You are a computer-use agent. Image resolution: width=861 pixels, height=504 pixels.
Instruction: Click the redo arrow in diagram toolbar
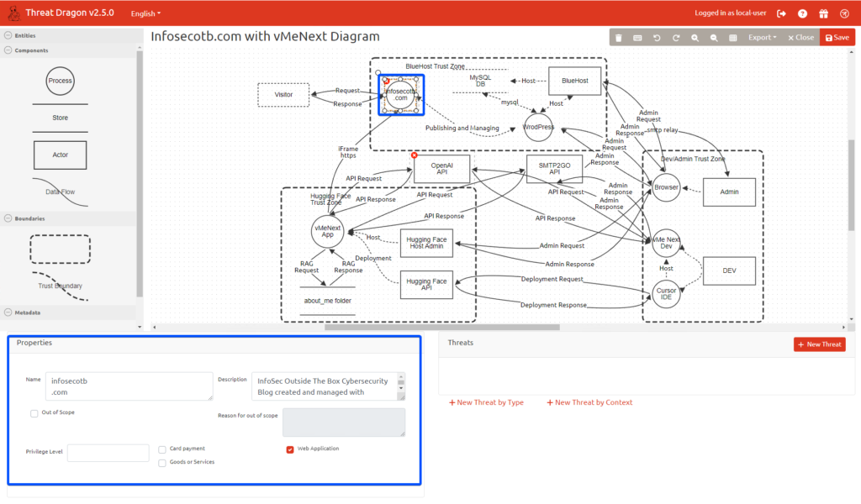[675, 38]
